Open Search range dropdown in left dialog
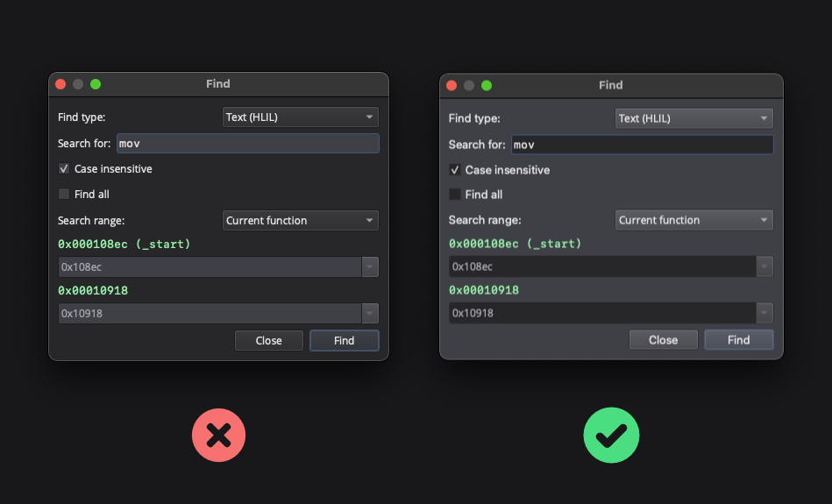The width and height of the screenshot is (832, 504). pyautogui.click(x=301, y=220)
